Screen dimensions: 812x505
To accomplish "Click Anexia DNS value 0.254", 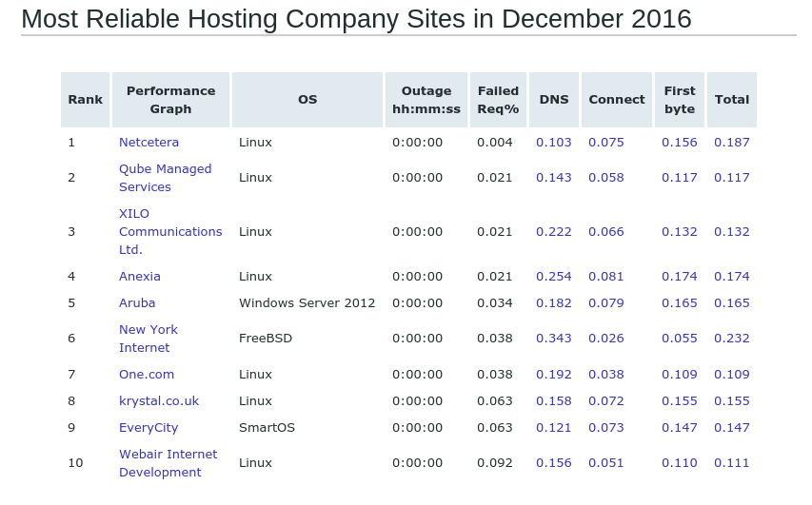I will tap(554, 277).
